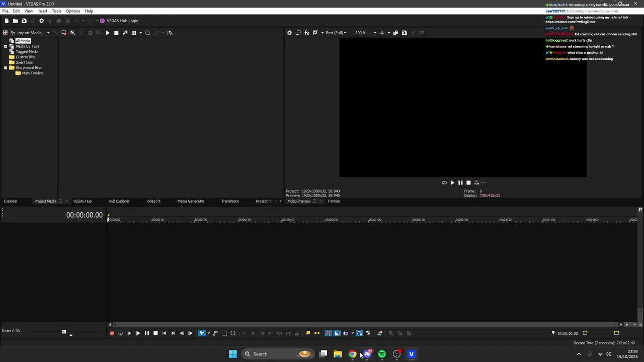Toggle the Split Screen View icon
The image size is (644, 362).
[315, 33]
